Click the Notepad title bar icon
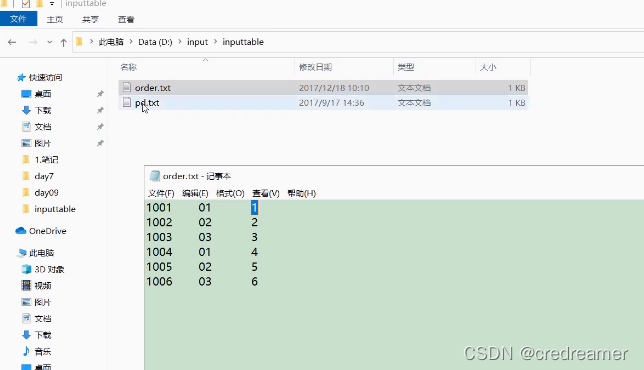The width and height of the screenshot is (644, 370). (154, 176)
